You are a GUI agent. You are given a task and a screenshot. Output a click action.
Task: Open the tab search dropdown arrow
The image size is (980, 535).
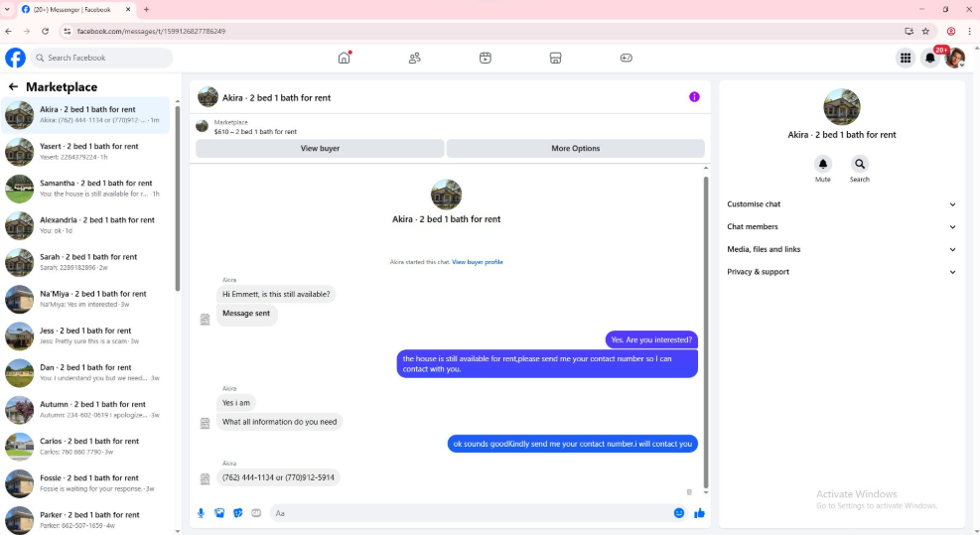[x=7, y=9]
